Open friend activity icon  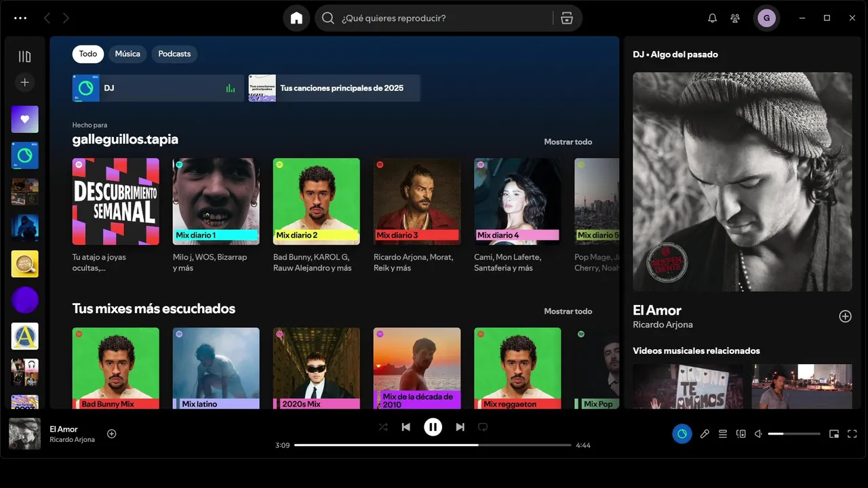735,18
